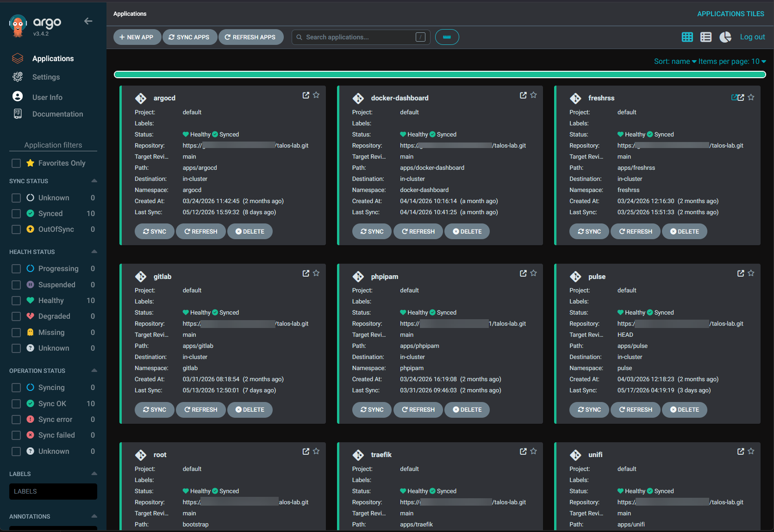Image resolution: width=774 pixels, height=532 pixels.
Task: Collapse sidebar with the back arrow
Action: click(x=88, y=21)
